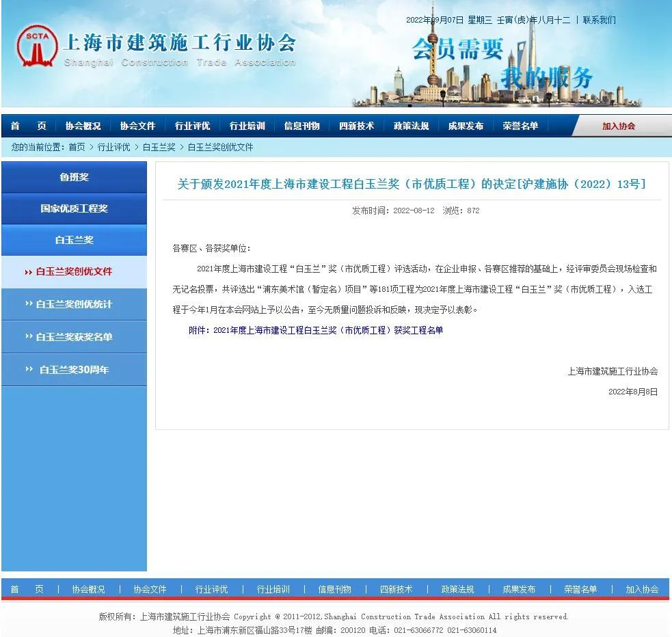Click 成果发布 in the footer navigation
This screenshot has width=672, height=637.
519,589
